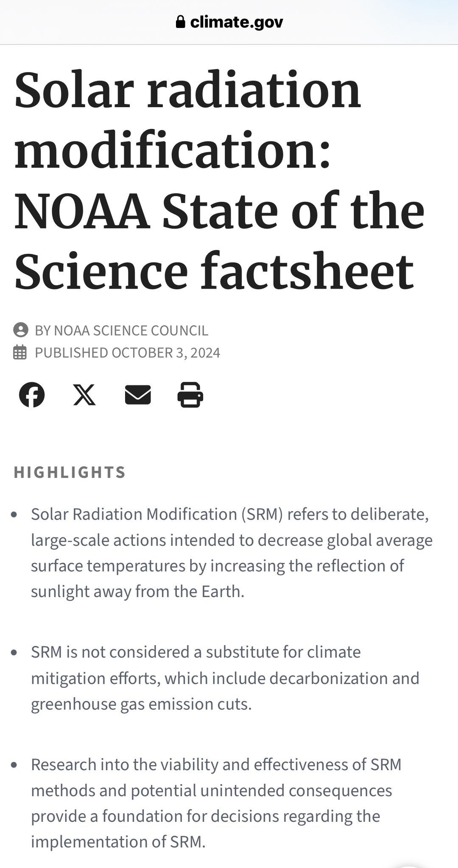Viewport: 458px width, 868px height.
Task: Share the article on X
Action: pos(84,395)
